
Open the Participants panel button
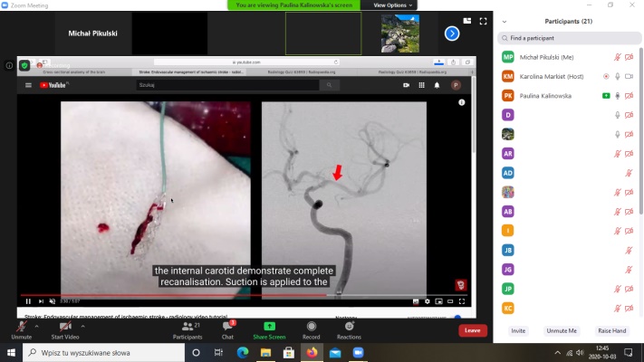187,330
